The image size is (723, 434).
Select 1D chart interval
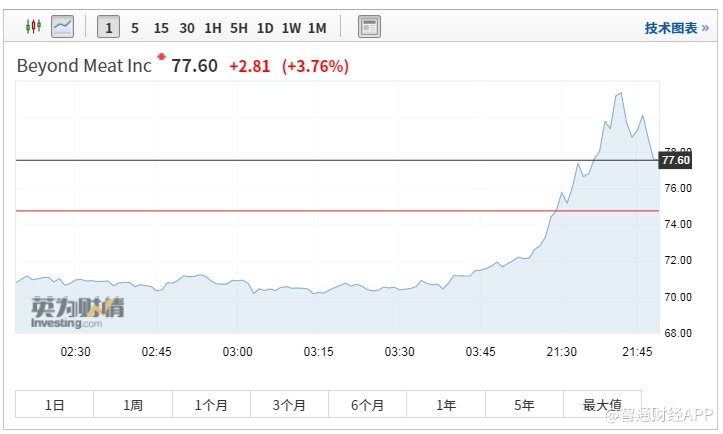(265, 28)
